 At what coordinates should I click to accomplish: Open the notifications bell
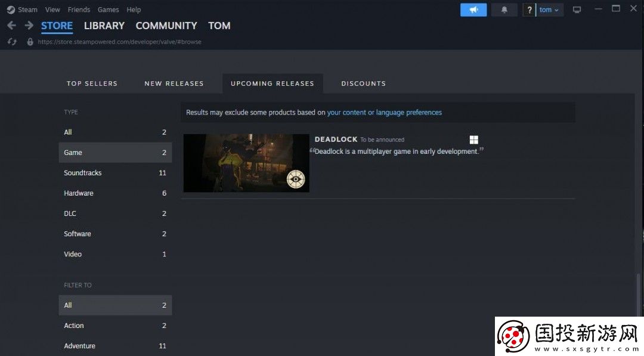point(504,10)
